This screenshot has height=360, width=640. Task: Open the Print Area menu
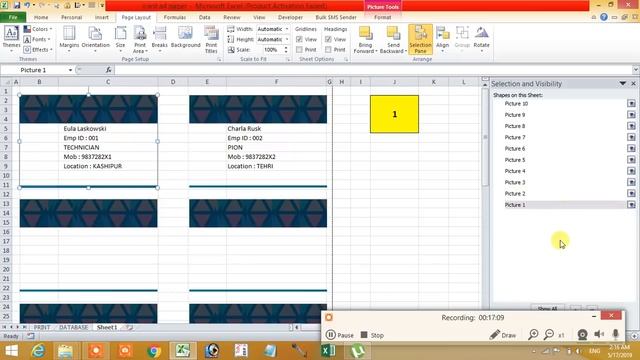(140, 39)
